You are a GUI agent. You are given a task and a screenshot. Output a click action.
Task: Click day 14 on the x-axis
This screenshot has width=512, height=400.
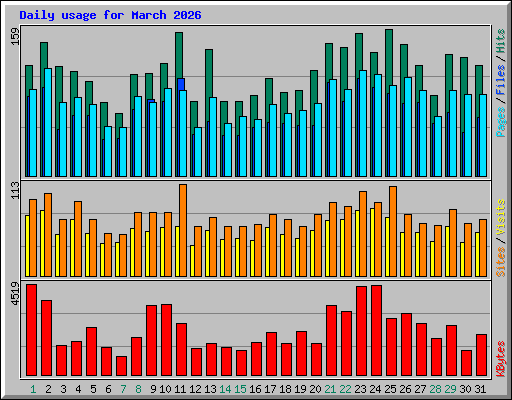click(225, 389)
